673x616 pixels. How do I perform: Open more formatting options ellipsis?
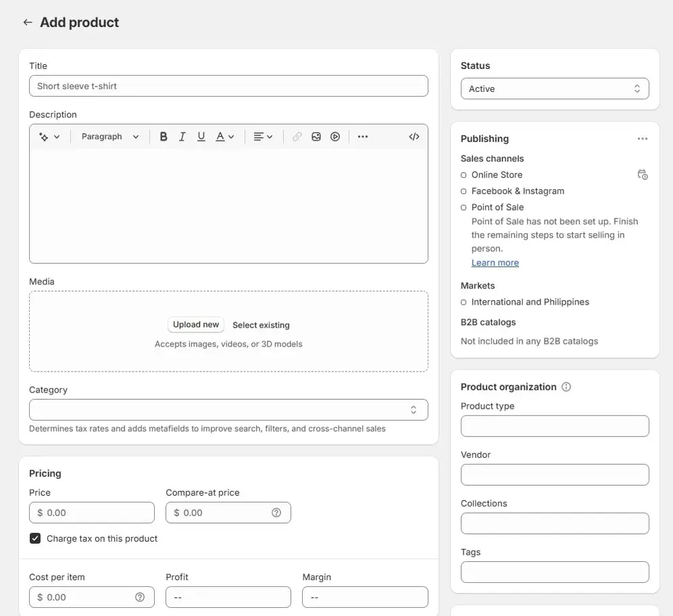click(363, 136)
